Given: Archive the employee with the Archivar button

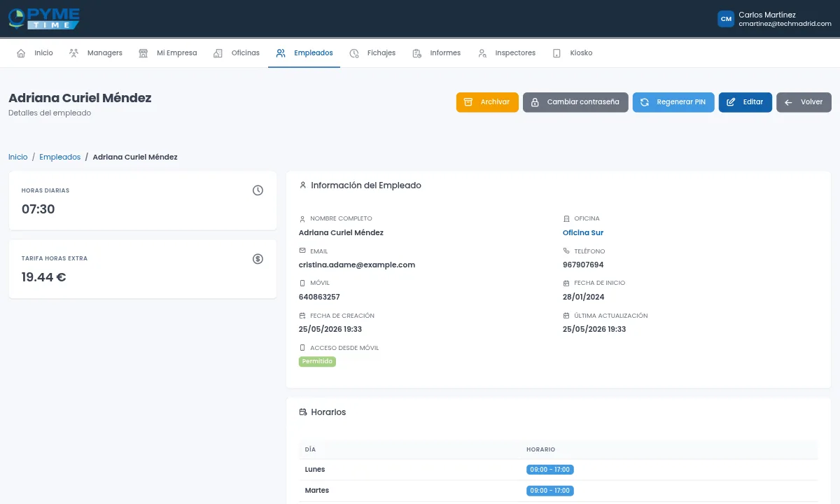Looking at the screenshot, I should (487, 102).
